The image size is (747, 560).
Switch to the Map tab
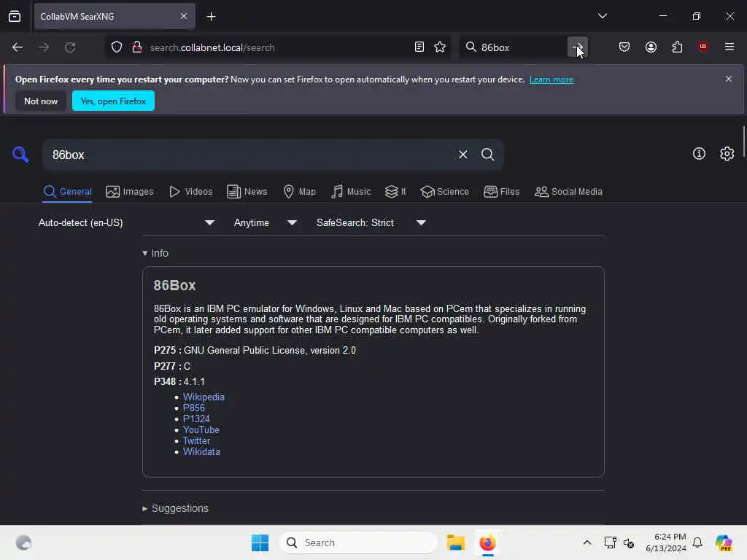[299, 192]
